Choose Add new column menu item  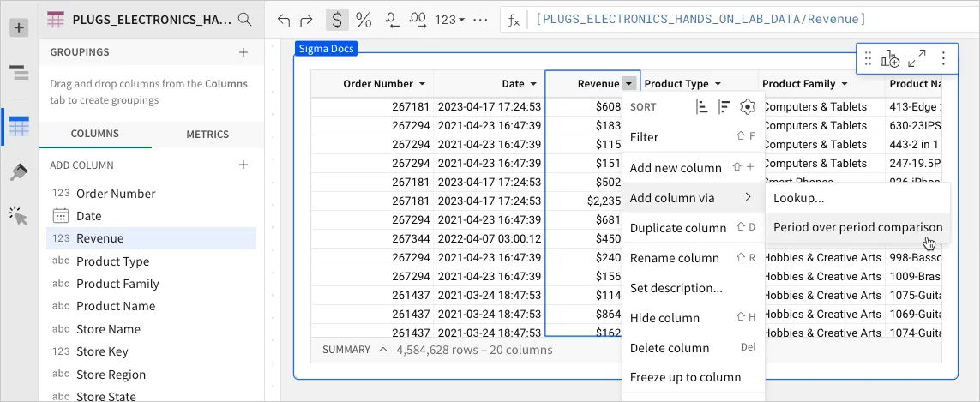(694, 167)
